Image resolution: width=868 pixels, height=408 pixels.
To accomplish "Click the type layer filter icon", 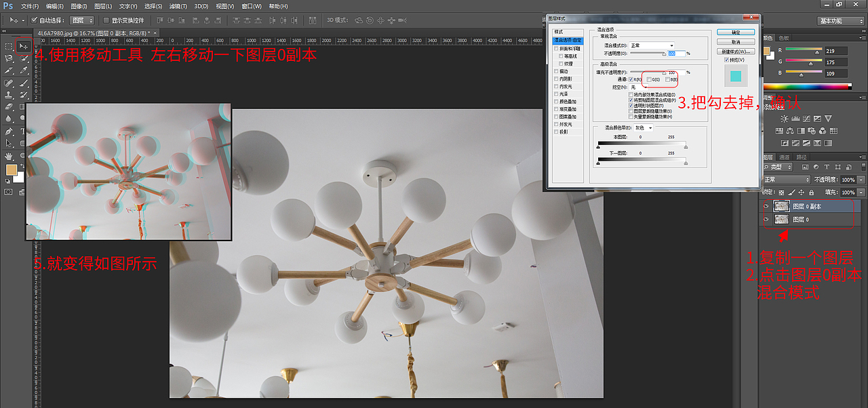I will tap(827, 167).
